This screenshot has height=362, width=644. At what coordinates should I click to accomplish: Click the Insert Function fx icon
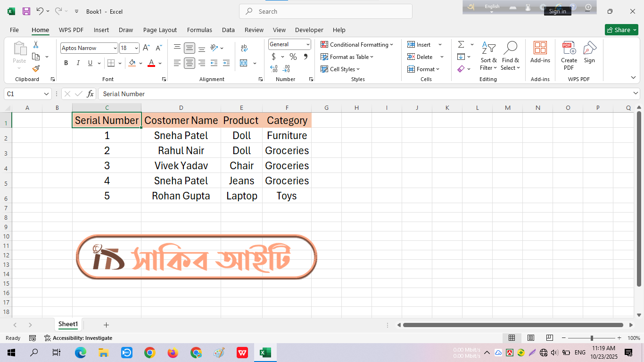coord(90,94)
